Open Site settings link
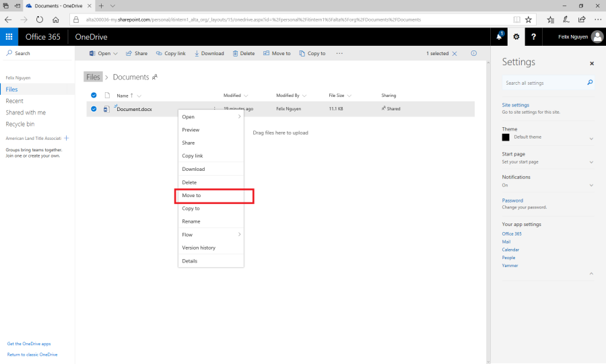 [515, 105]
